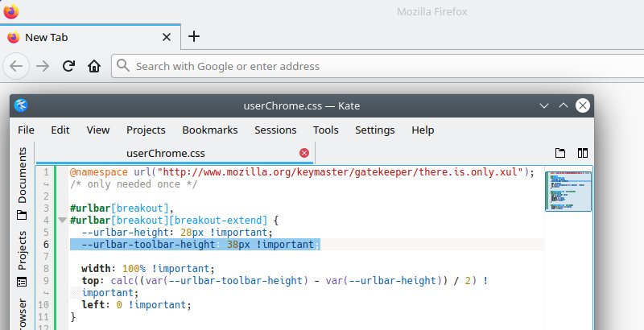Click the Kate application icon in title bar
Image resolution: width=644 pixels, height=330 pixels.
click(22, 105)
